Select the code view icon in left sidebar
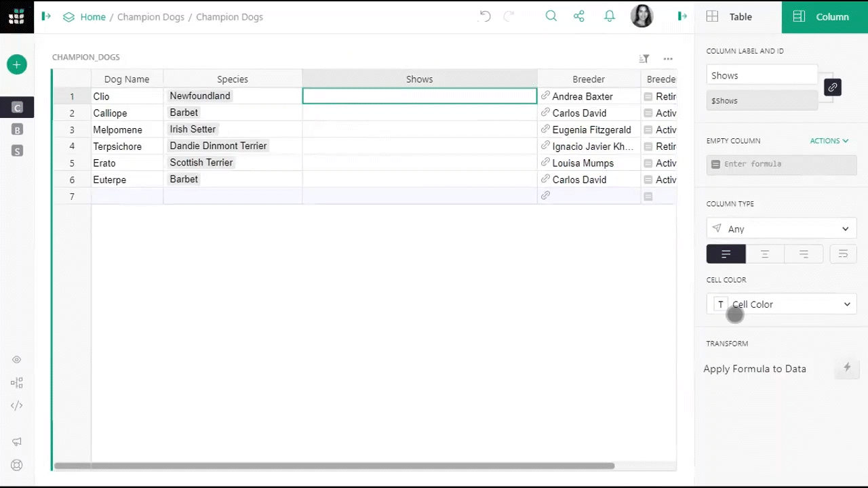This screenshot has height=488, width=868. pos(16,405)
